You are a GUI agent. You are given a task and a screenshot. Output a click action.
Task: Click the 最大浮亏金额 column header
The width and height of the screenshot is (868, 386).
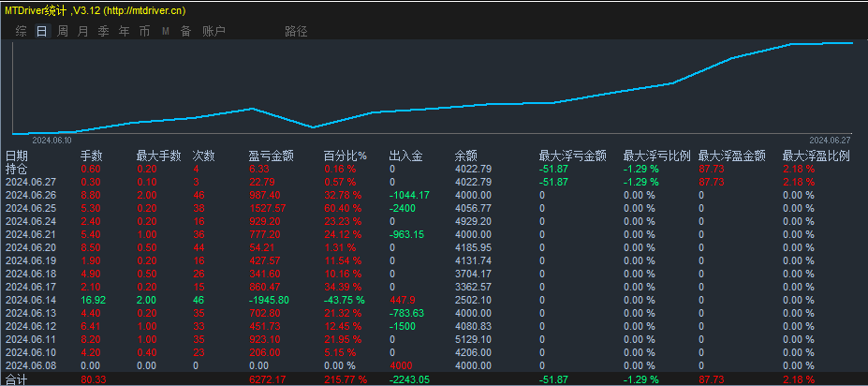point(573,156)
